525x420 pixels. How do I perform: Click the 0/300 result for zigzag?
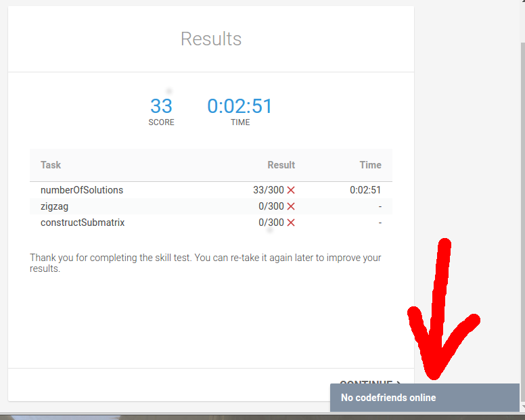pos(271,206)
